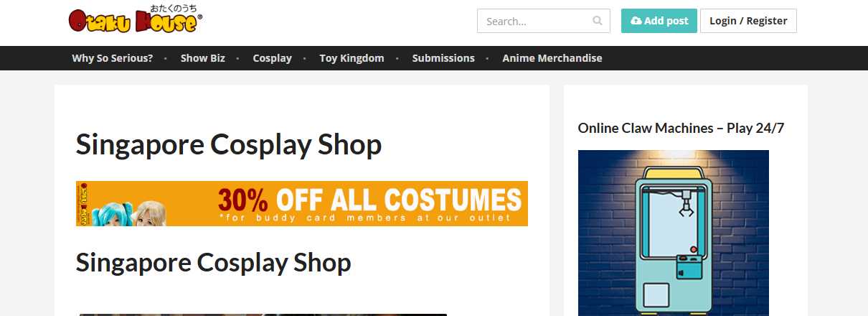Open Anime Merchandise from the nav bar
868x316 pixels.
pyautogui.click(x=552, y=58)
